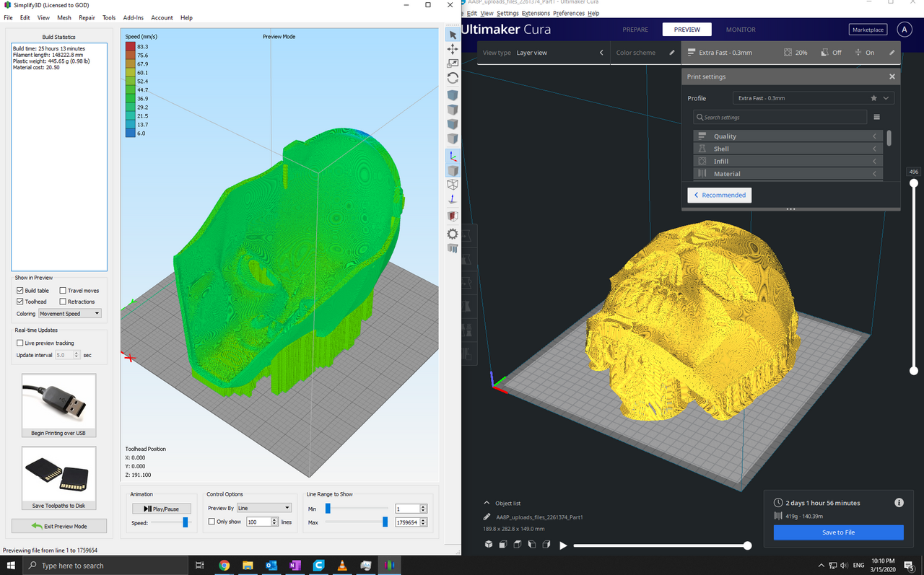
Task: Click Save to File in Cura
Action: (838, 532)
